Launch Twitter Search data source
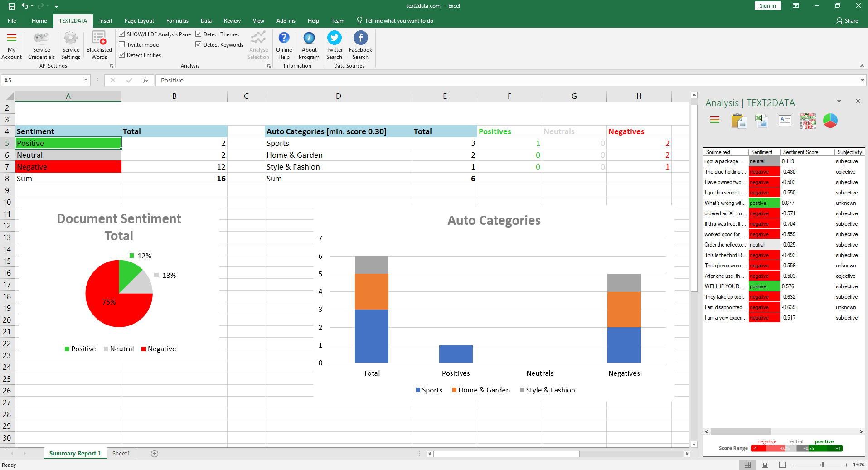 pyautogui.click(x=335, y=46)
